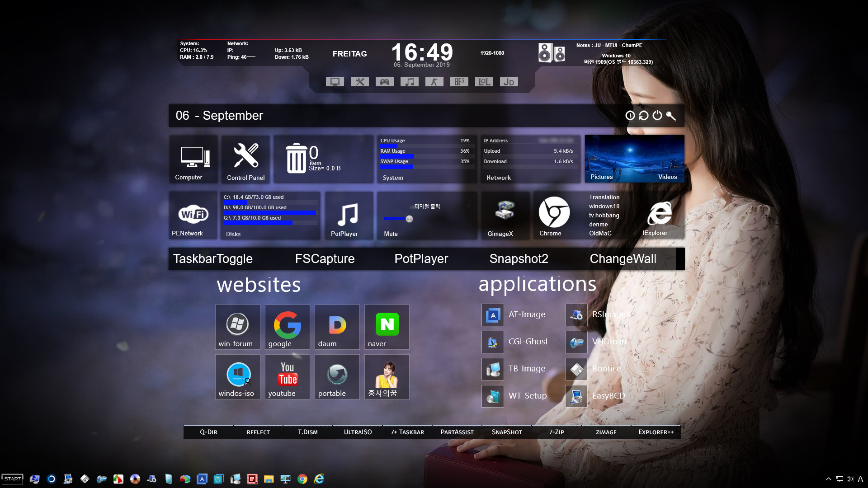The height and width of the screenshot is (488, 868).
Task: Open the START button on the taskbar
Action: coord(12,479)
